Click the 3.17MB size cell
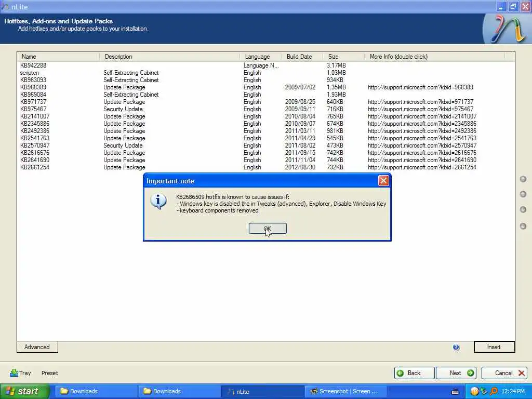 point(336,65)
